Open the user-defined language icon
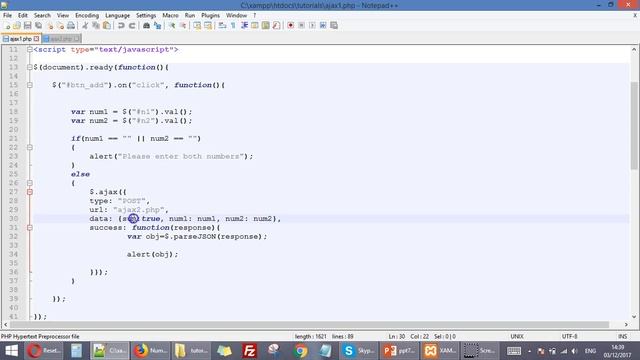Viewport: 640px width, 360px height. click(255, 26)
